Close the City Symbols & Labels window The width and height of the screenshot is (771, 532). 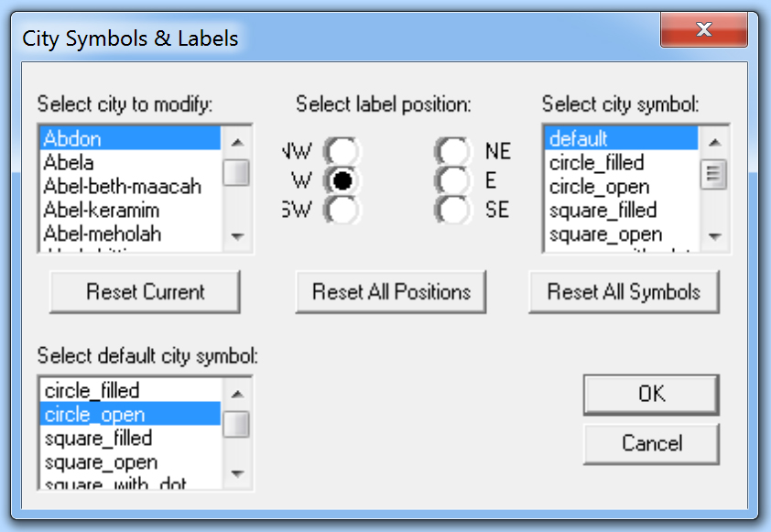pos(702,32)
